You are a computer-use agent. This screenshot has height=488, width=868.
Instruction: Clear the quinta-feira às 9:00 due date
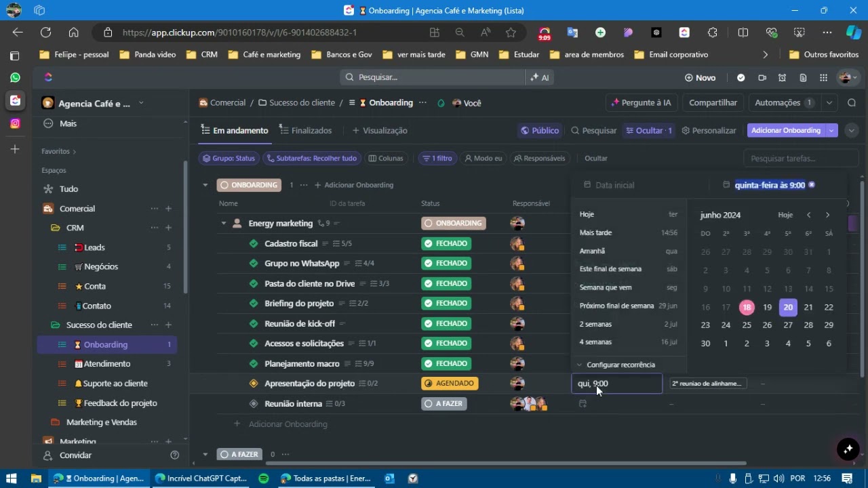pos(812,185)
